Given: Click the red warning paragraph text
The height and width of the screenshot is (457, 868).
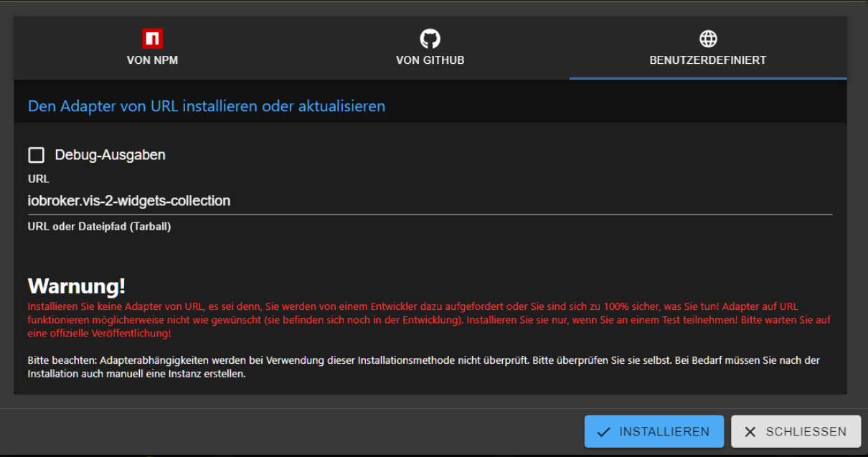Looking at the screenshot, I should 429,320.
